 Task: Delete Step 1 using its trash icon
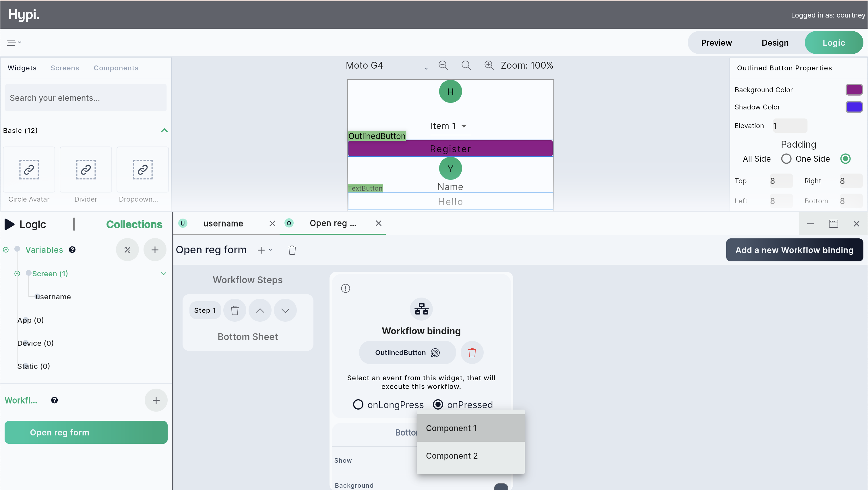235,310
